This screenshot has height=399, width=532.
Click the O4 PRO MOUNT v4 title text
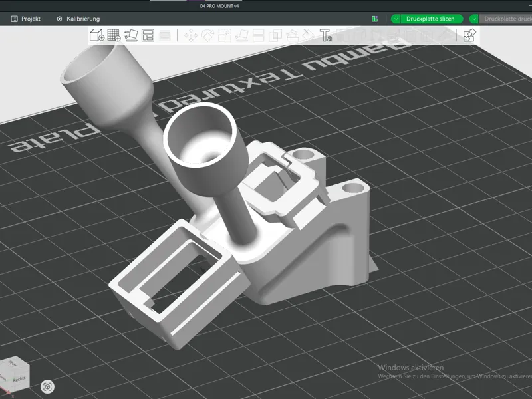[219, 6]
